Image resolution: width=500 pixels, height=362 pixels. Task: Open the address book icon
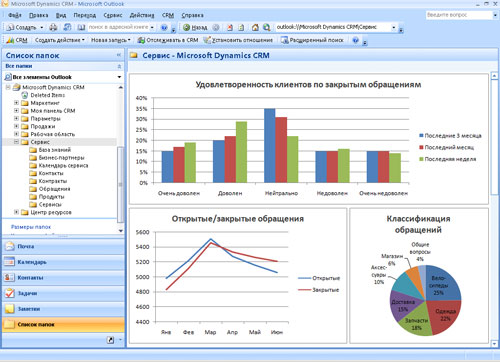pos(81,27)
